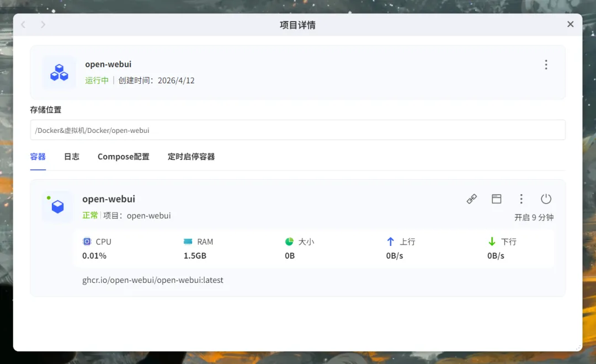
Task: Open the 定时启停容器 tab
Action: tap(191, 157)
